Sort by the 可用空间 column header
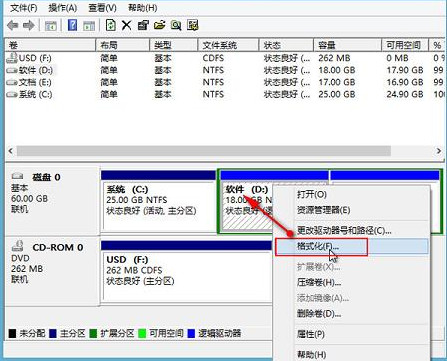This screenshot has width=447, height=361. pos(405,45)
